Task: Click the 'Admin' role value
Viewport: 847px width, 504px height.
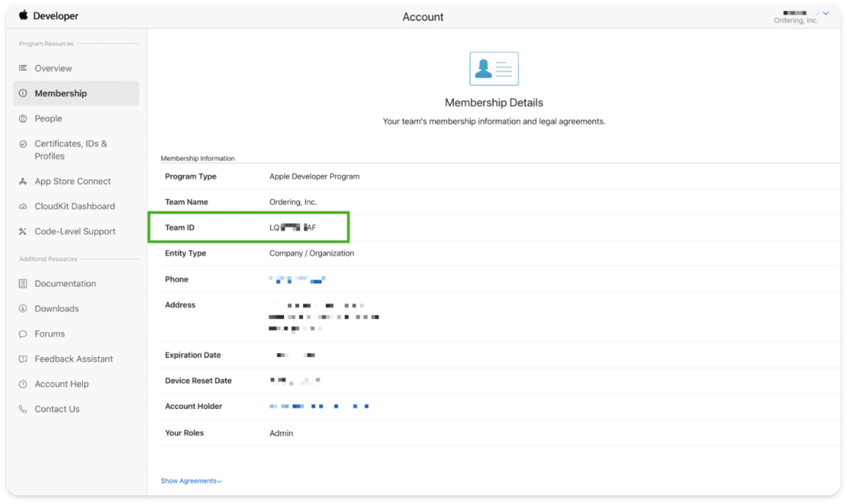Action: pos(281,433)
